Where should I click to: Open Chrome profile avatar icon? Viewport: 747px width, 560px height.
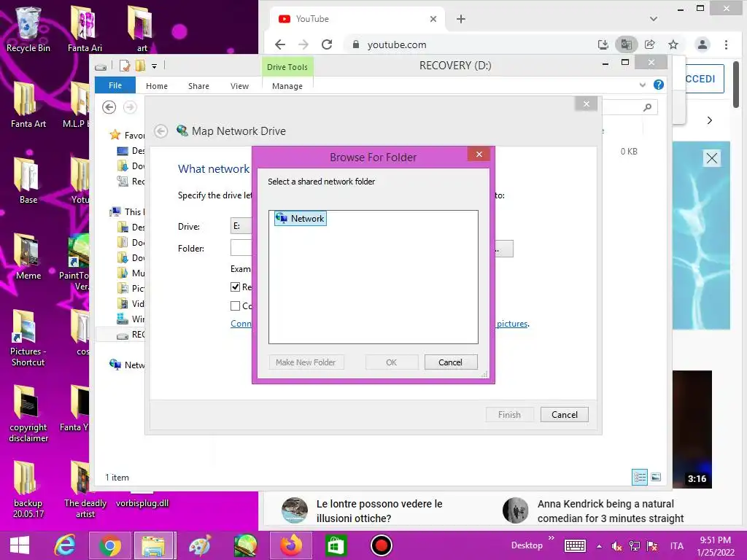(x=703, y=44)
